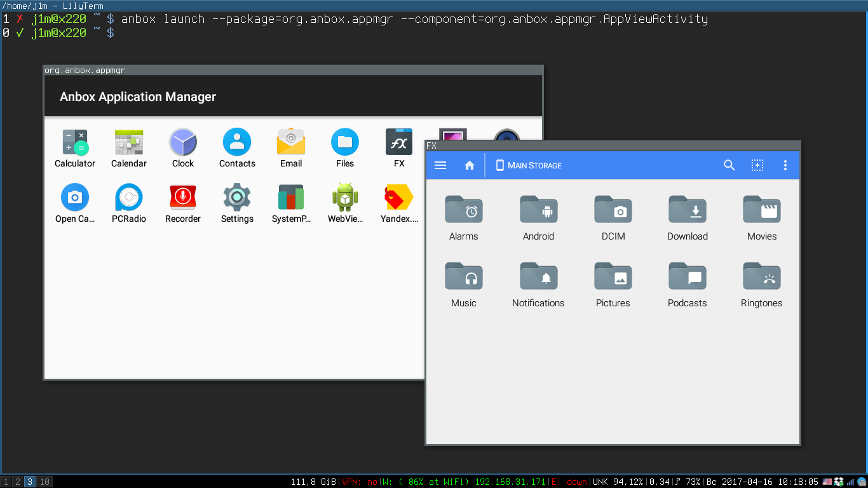Select the active workspace 3
The width and height of the screenshot is (868, 488).
(x=30, y=482)
